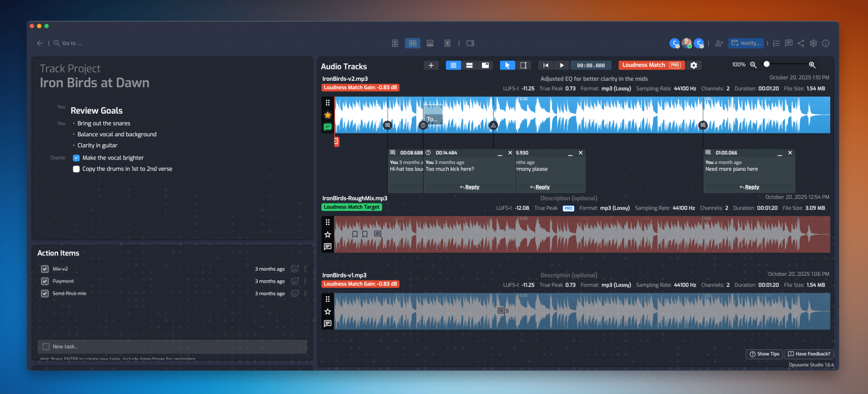
Task: Open the comment bubble on IronBirds-v1.mp3
Action: click(x=327, y=324)
